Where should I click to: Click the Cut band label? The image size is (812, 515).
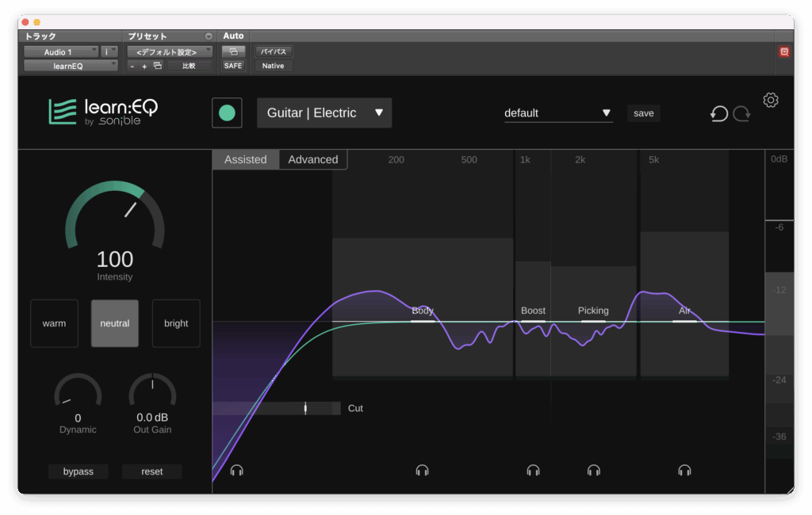(355, 408)
